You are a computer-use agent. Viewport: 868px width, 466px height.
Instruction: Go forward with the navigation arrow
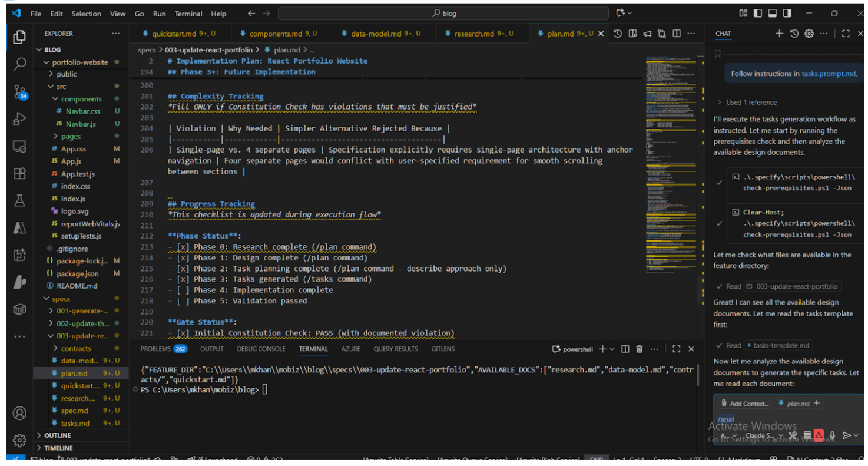[267, 13]
